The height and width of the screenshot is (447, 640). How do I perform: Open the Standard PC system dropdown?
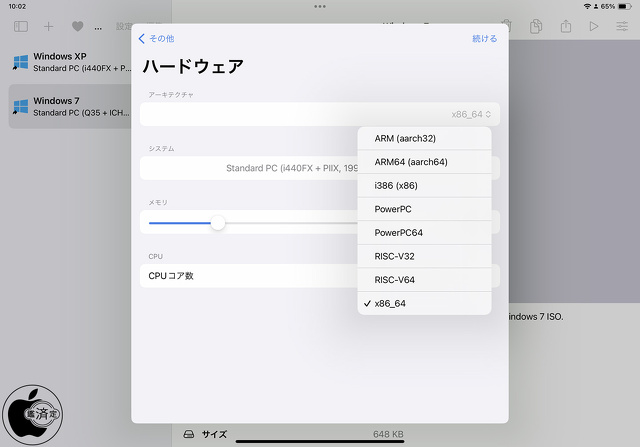pyautogui.click(x=290, y=168)
